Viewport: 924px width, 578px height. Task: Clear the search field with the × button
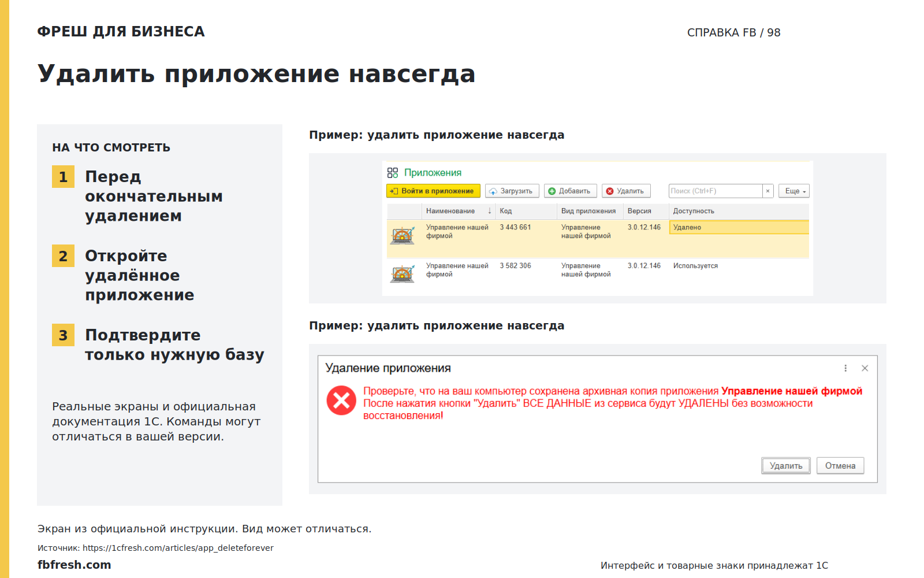[x=767, y=191]
